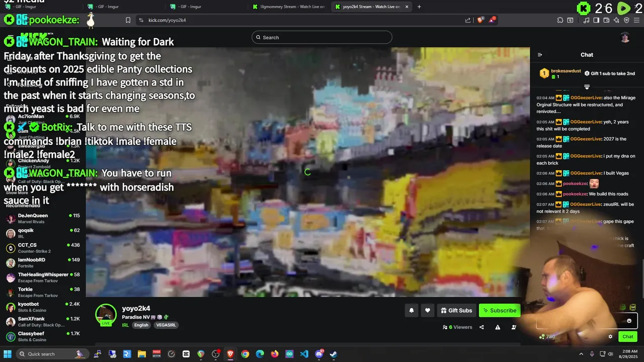Click the Windows Start button
This screenshot has width=644, height=362.
tap(8, 354)
